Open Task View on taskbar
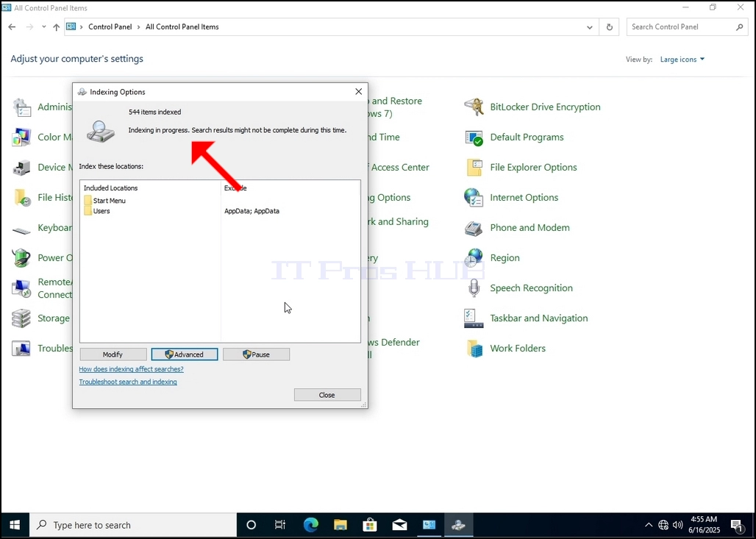The image size is (756, 539). (280, 525)
